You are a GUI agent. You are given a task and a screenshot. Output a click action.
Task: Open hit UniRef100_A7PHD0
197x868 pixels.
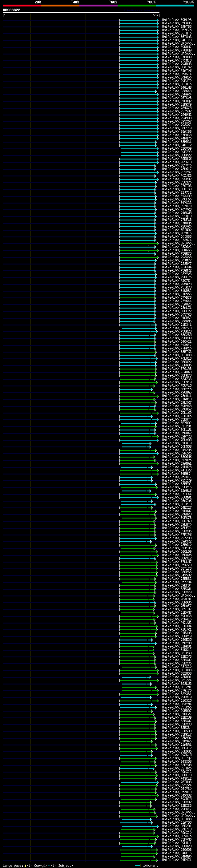[177, 57]
